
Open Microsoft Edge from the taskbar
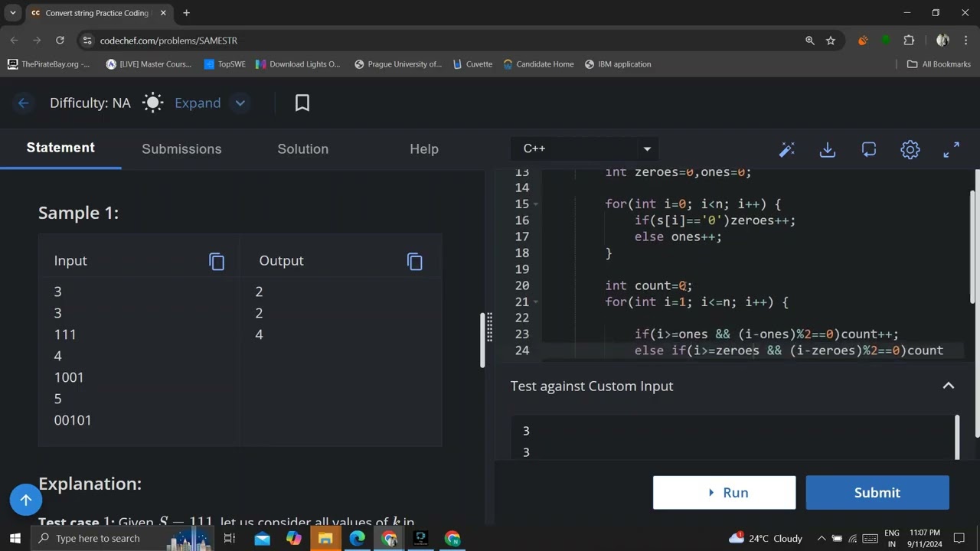358,538
